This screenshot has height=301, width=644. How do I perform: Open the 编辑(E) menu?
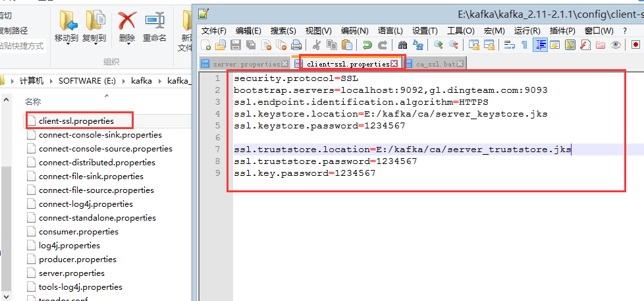click(x=248, y=31)
